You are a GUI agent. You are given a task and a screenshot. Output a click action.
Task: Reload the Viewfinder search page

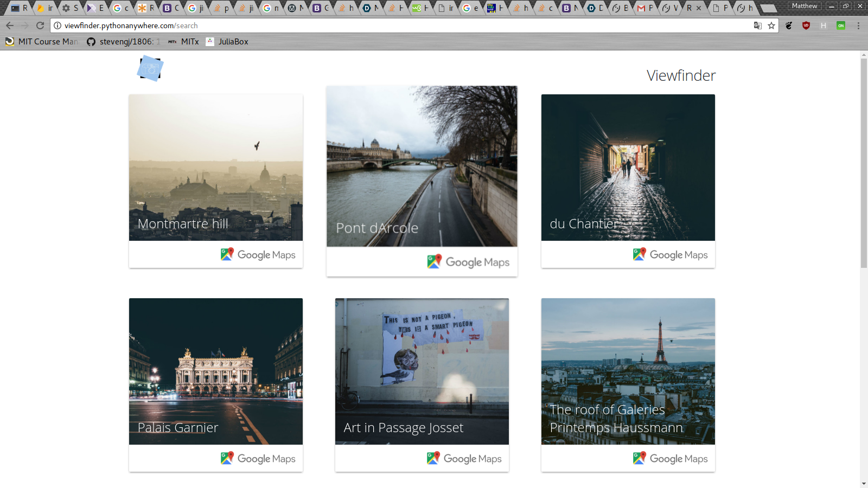pos(40,25)
